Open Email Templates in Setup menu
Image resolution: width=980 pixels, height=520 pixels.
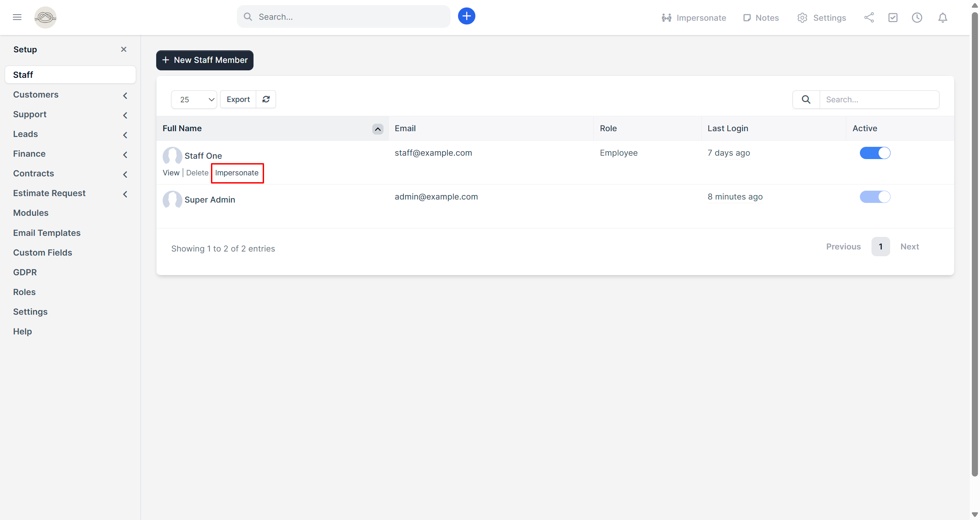(x=47, y=232)
